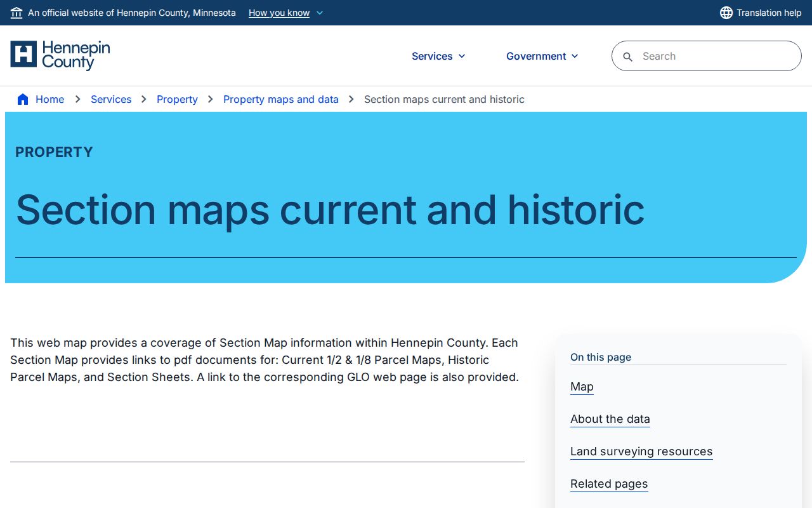Click the Section maps current and historic heading

point(330,210)
